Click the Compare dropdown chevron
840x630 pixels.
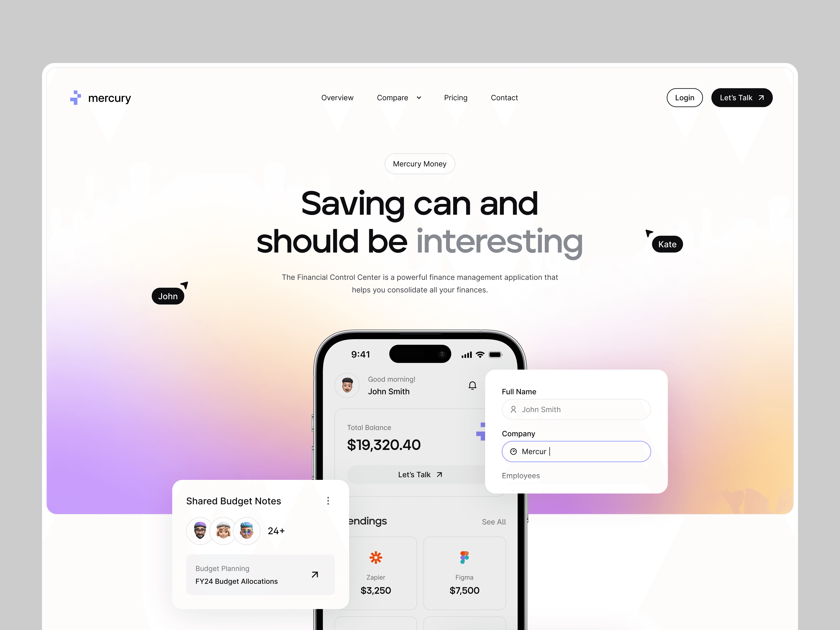click(x=418, y=97)
